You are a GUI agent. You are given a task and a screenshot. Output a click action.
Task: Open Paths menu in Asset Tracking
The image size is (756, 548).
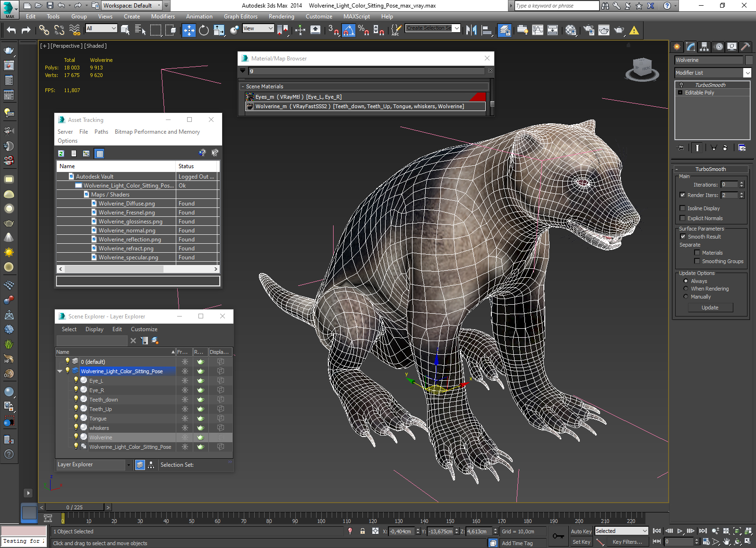coord(101,132)
